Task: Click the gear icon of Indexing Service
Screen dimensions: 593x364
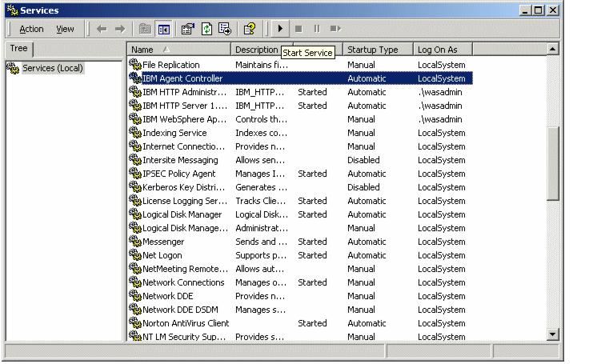Action: [x=135, y=133]
